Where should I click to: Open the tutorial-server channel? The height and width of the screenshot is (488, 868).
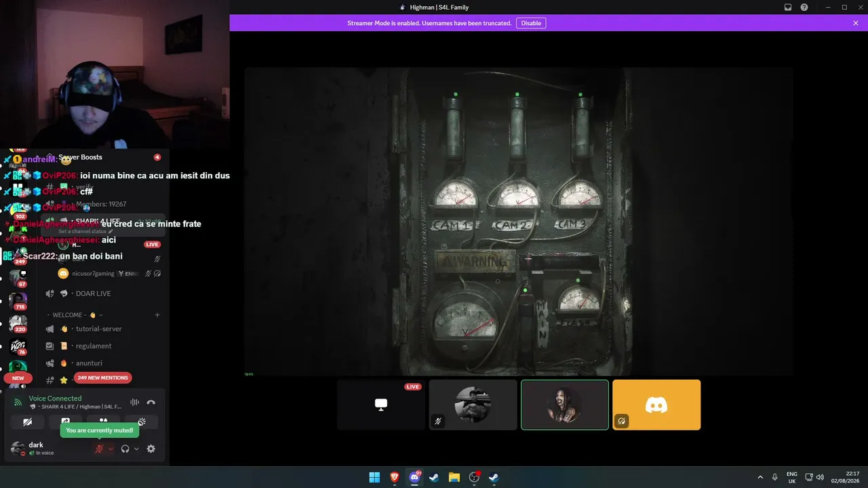click(x=99, y=329)
